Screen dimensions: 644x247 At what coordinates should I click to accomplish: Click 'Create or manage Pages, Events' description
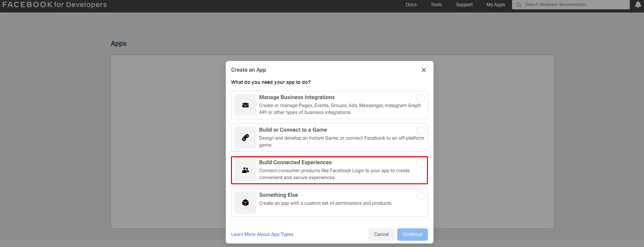[x=340, y=109]
